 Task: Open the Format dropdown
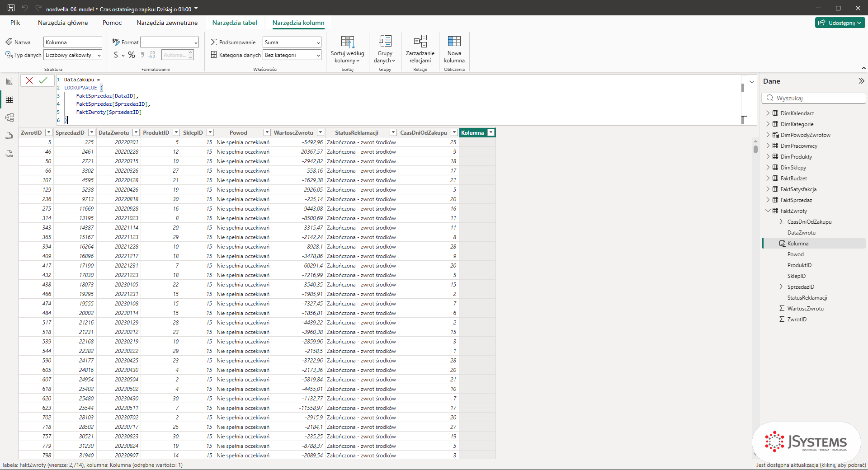[x=170, y=42]
